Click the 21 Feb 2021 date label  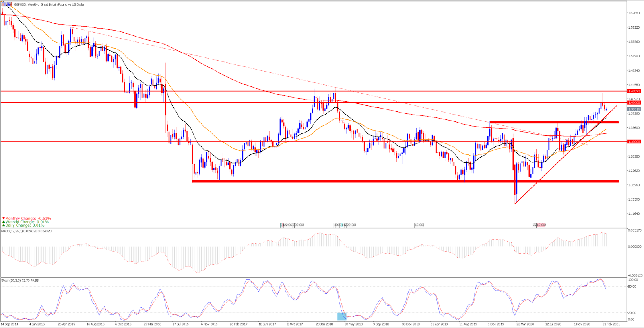pos(611,324)
